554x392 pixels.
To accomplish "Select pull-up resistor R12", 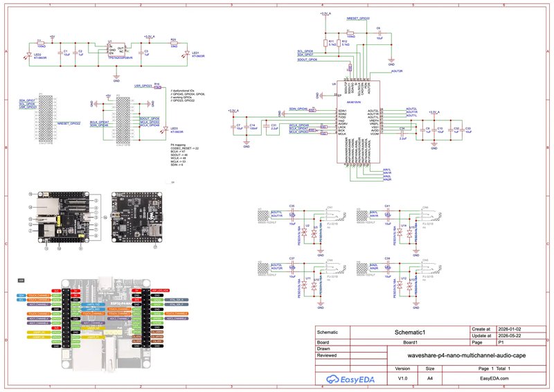I will coord(339,43).
